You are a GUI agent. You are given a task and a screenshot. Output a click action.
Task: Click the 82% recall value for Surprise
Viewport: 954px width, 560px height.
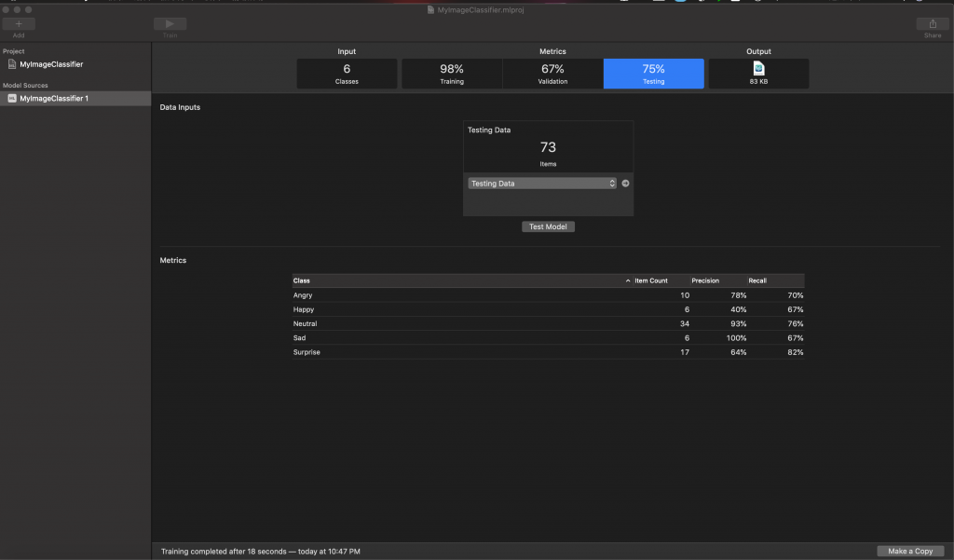(x=796, y=352)
